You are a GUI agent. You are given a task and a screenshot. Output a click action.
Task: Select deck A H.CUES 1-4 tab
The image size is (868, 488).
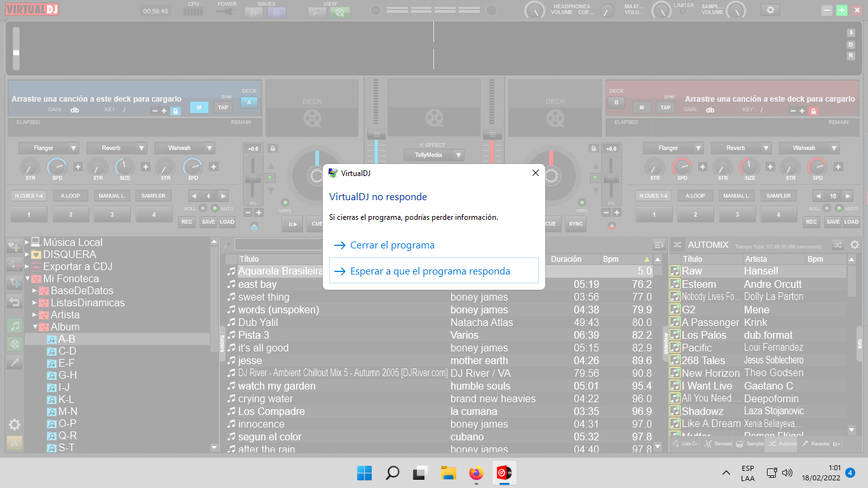pyautogui.click(x=29, y=196)
